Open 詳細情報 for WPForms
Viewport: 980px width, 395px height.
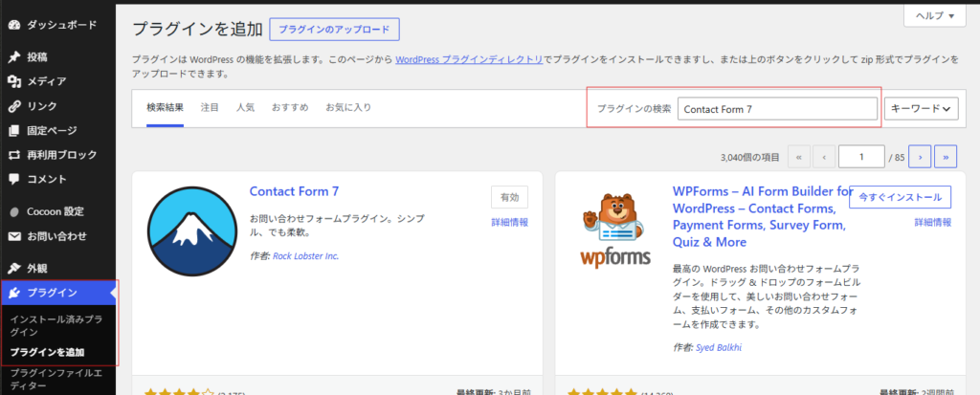pyautogui.click(x=933, y=222)
